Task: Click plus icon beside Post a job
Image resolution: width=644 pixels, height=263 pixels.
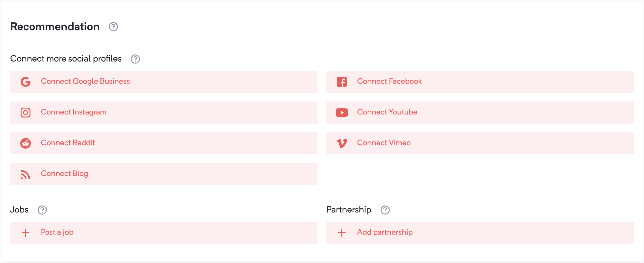Action: coord(26,233)
